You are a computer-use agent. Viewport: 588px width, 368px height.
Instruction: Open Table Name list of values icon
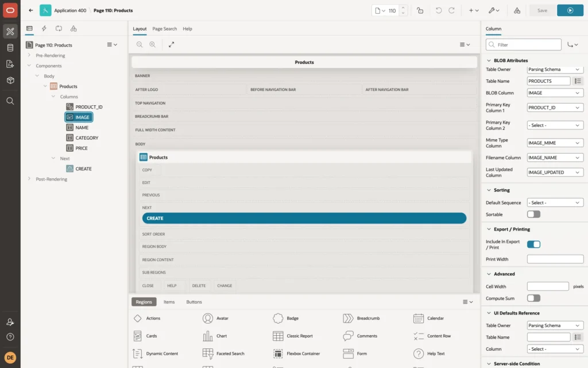tap(578, 81)
